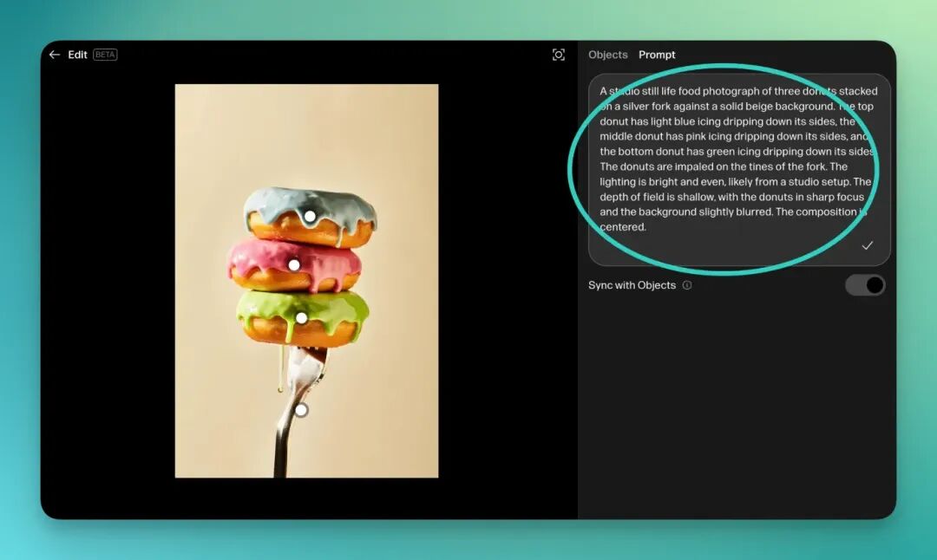Open the Prompt tab
The height and width of the screenshot is (560, 937).
click(657, 55)
